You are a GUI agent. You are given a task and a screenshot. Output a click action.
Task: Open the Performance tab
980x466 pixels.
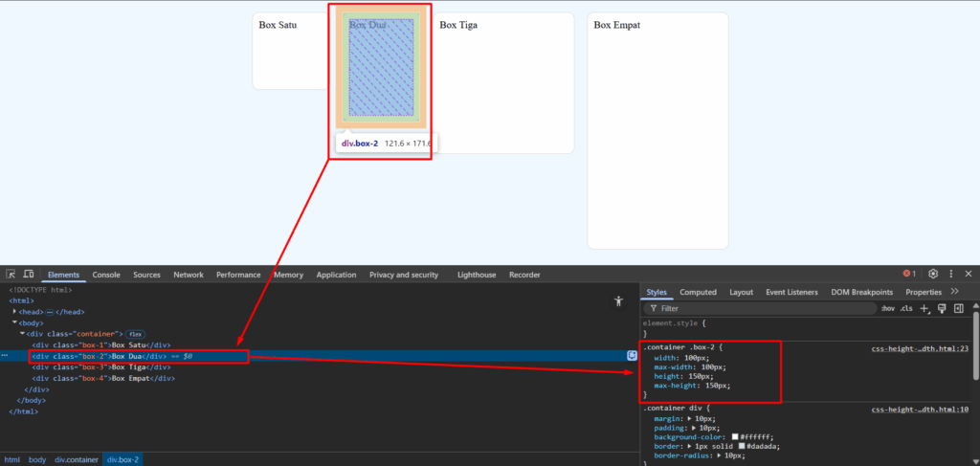[x=238, y=275]
